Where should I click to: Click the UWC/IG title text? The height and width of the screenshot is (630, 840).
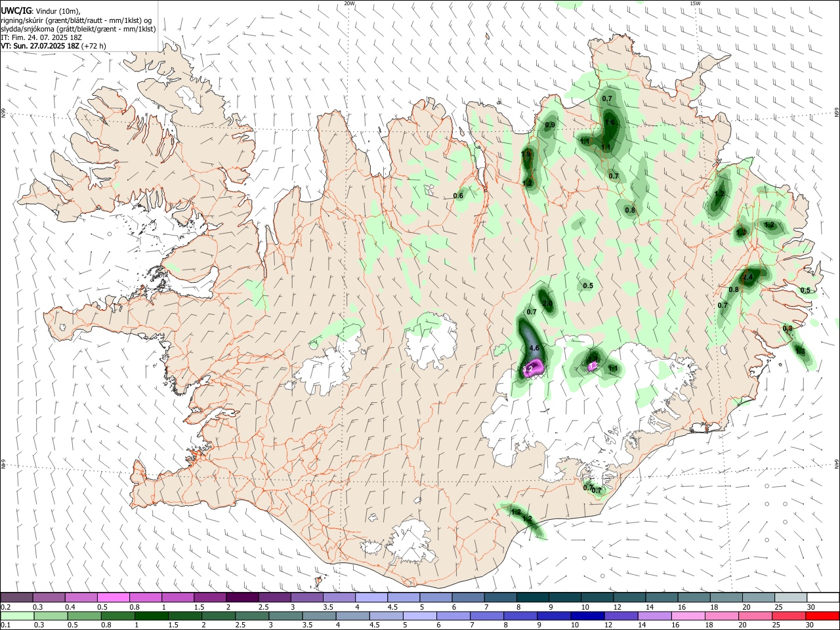(x=16, y=10)
